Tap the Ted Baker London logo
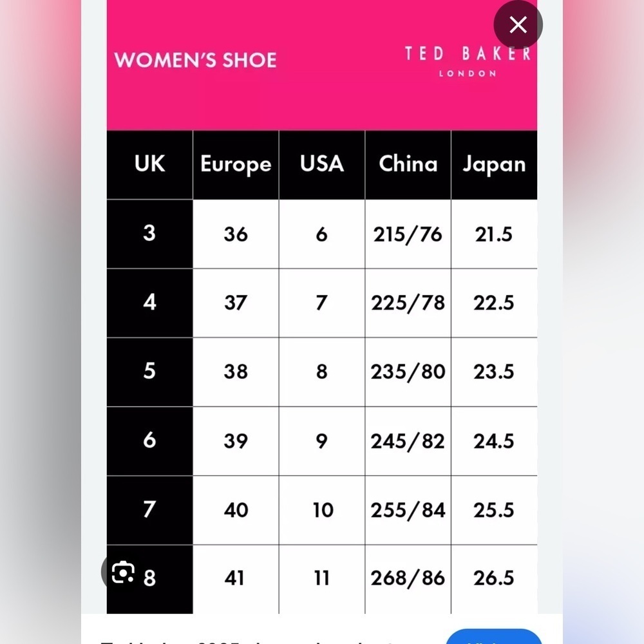 468,61
